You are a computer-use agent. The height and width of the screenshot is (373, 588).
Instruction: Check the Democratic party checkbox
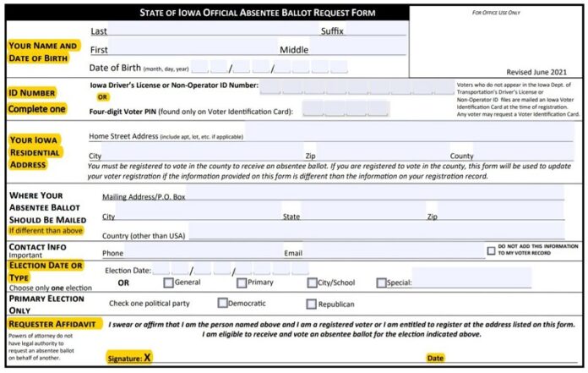(222, 303)
